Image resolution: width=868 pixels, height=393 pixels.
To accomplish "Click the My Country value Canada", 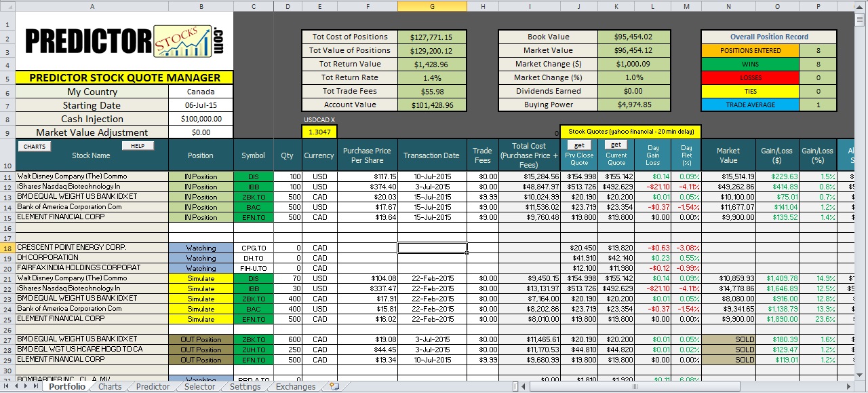I will click(201, 92).
